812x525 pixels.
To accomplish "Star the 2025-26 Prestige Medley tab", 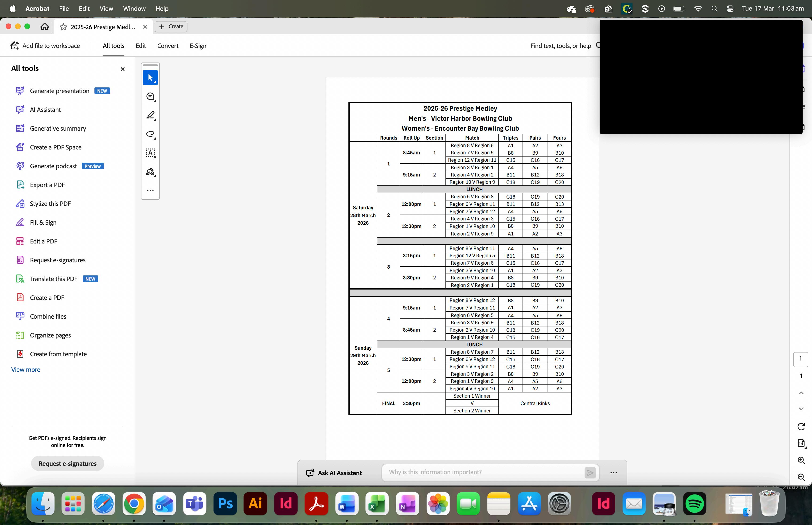I will click(x=63, y=27).
